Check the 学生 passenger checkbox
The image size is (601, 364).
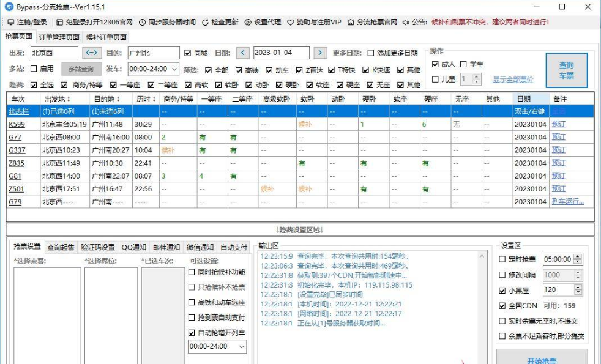(x=463, y=64)
